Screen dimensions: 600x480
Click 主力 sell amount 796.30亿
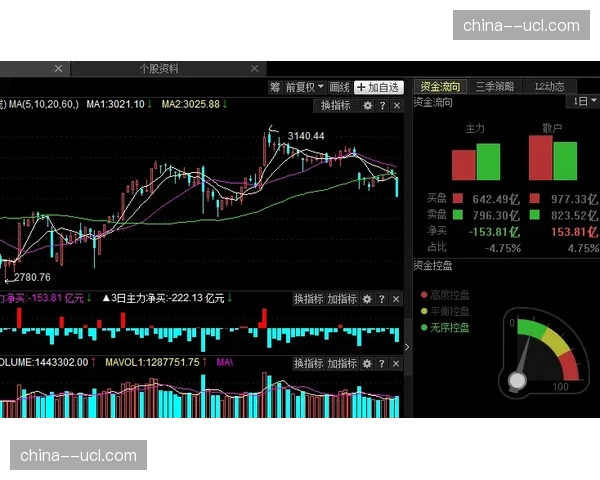click(496, 216)
